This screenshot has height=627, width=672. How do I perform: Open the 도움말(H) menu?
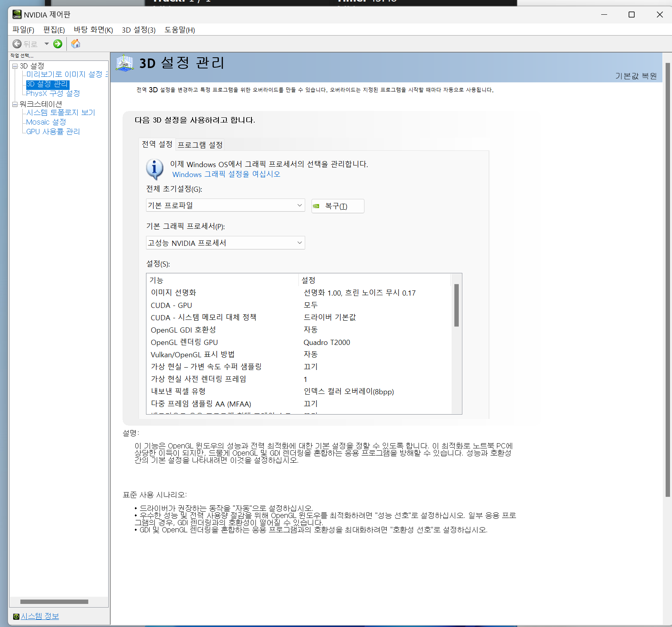click(x=180, y=30)
